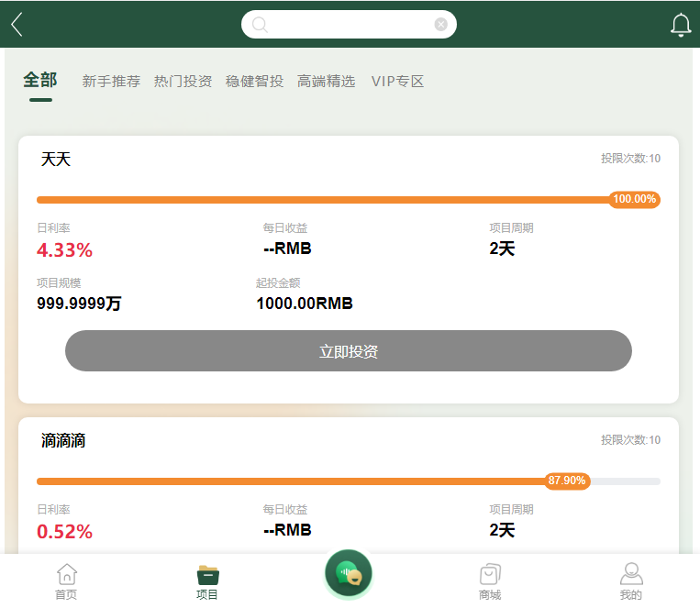
Task: Click 立即投资 button for 天天
Action: click(x=349, y=351)
